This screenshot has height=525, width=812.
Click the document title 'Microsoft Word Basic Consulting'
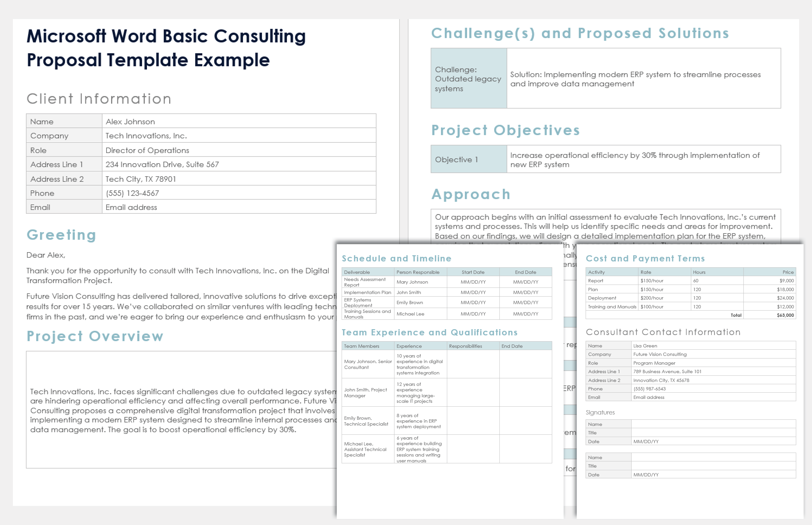coord(166,36)
